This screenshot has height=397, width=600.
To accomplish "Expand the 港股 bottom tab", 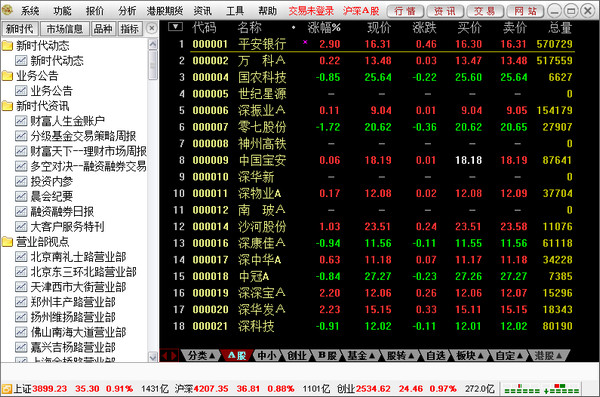I will 548,356.
